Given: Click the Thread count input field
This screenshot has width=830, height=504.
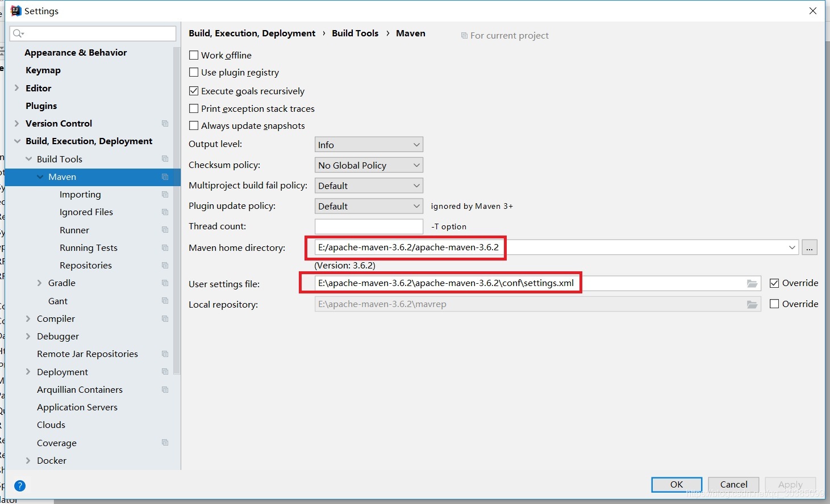Looking at the screenshot, I should coord(369,226).
